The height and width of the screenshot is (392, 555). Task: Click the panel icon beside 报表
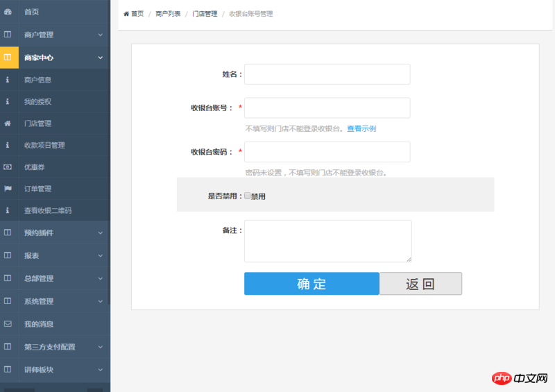(8, 255)
